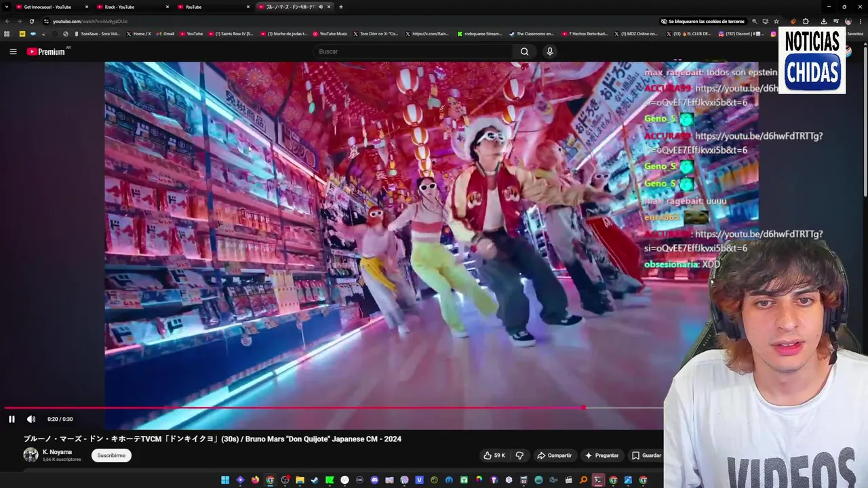Open the SoraSave bookmark
This screenshot has height=488, width=868.
coord(96,33)
